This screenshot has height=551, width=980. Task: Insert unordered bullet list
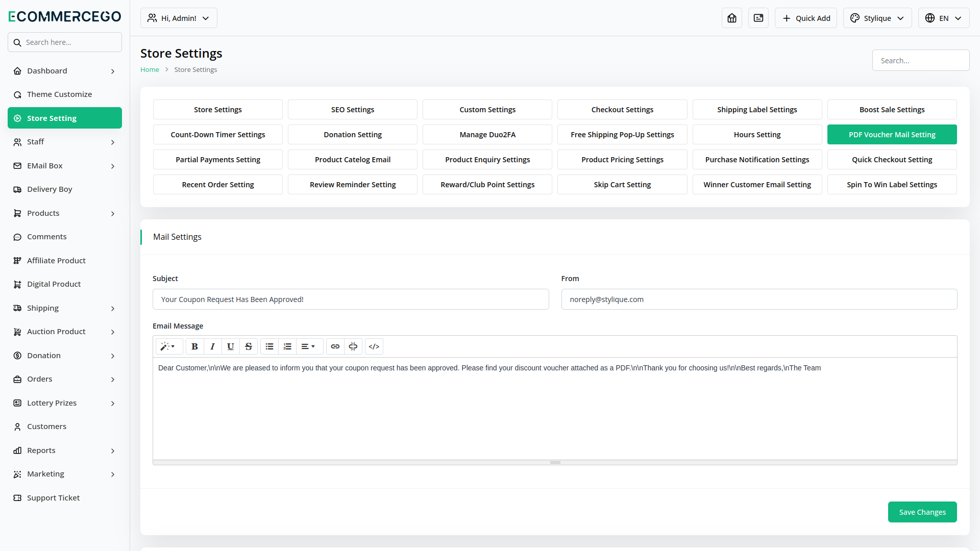tap(269, 346)
